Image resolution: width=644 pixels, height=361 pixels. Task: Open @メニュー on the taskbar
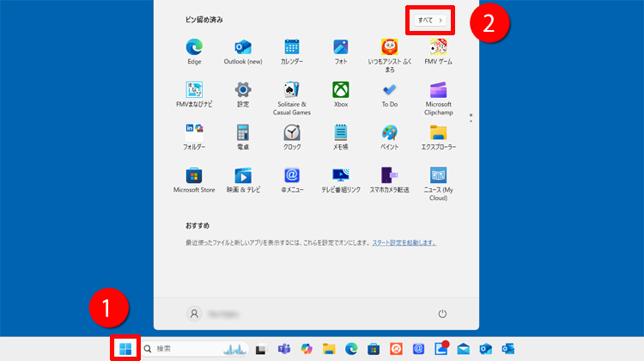tap(418, 349)
